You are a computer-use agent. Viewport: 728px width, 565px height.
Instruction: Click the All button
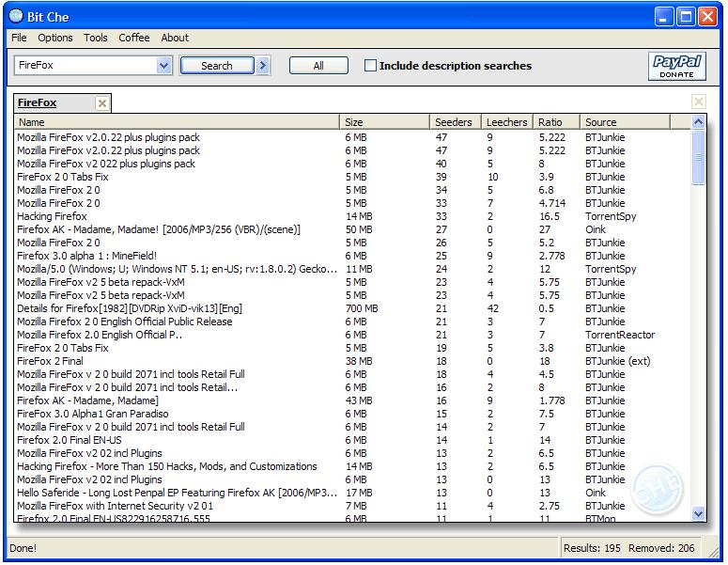318,66
